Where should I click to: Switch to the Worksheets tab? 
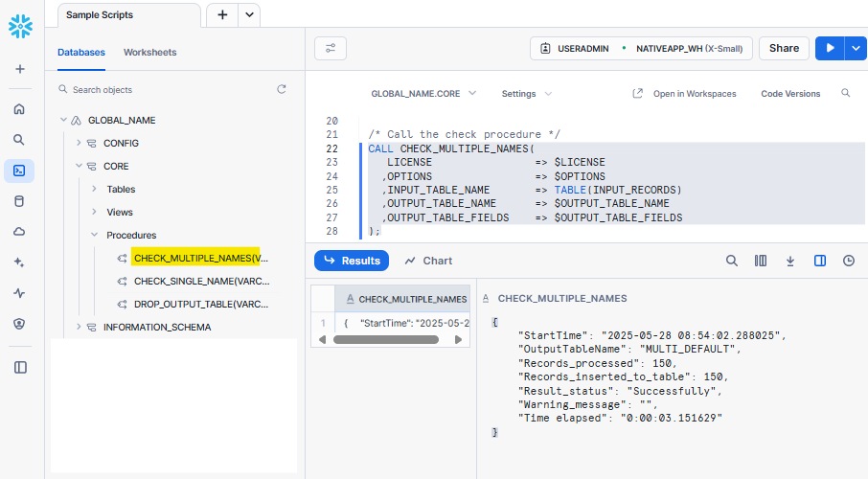coord(150,52)
